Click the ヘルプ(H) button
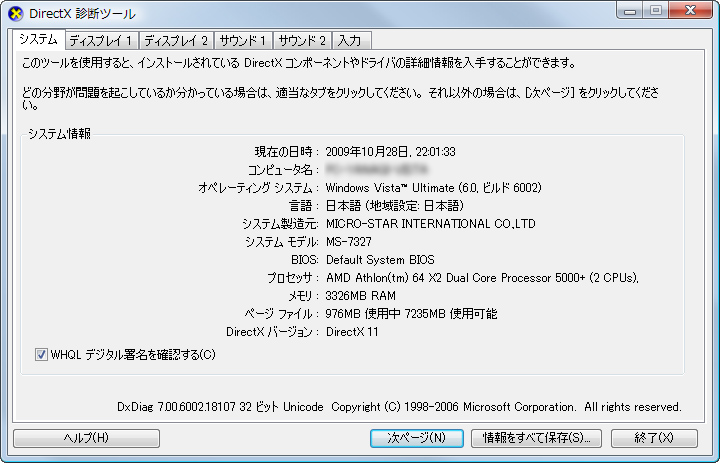Image resolution: width=720 pixels, height=463 pixels. [x=86, y=438]
